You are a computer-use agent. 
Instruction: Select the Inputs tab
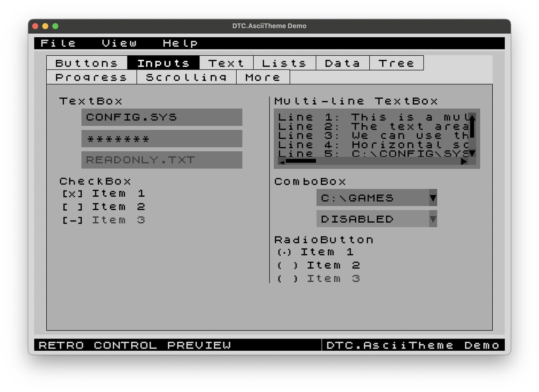click(x=163, y=63)
